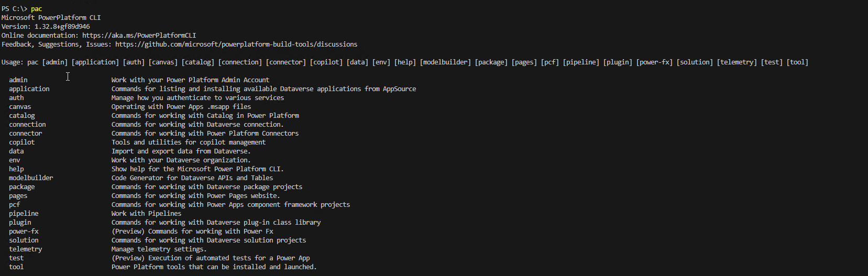Screen dimensions: 868x276
Task: Open the aka.ms/PowerPlatformCLI documentation link
Action: point(139,36)
